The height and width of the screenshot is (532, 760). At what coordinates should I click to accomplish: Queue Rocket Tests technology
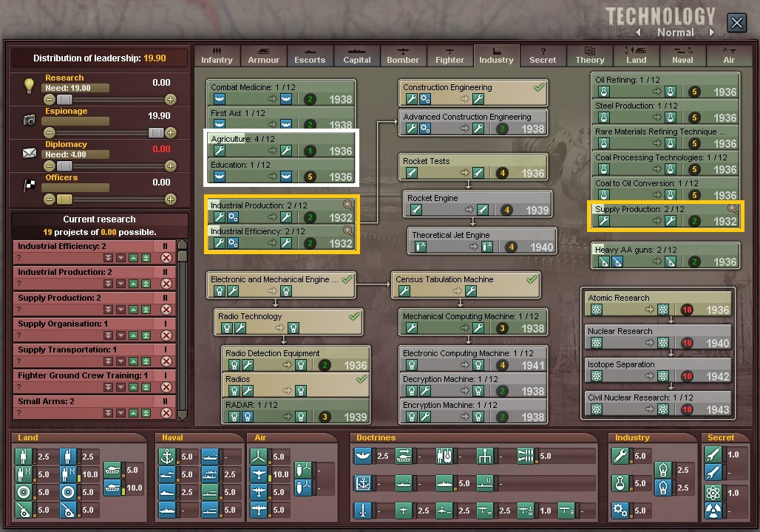click(x=473, y=167)
